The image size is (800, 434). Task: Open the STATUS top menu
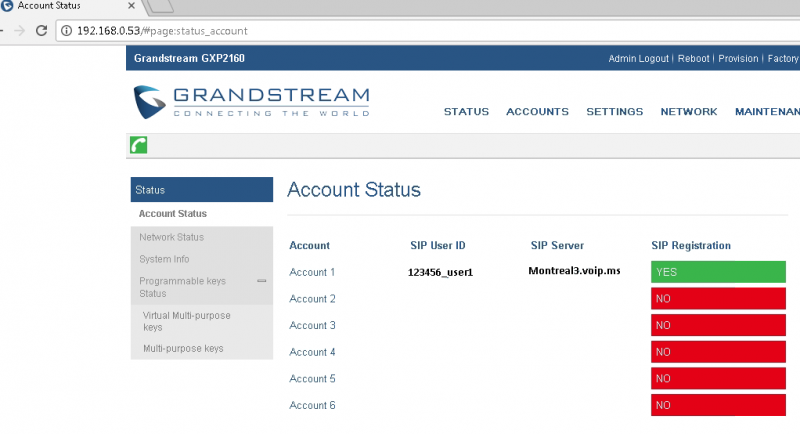pos(466,111)
